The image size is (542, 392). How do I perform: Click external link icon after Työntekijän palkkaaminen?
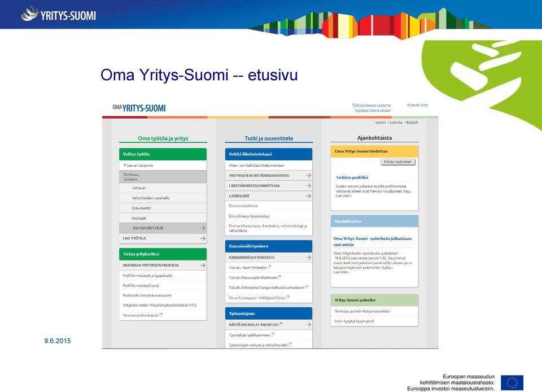[272, 334]
